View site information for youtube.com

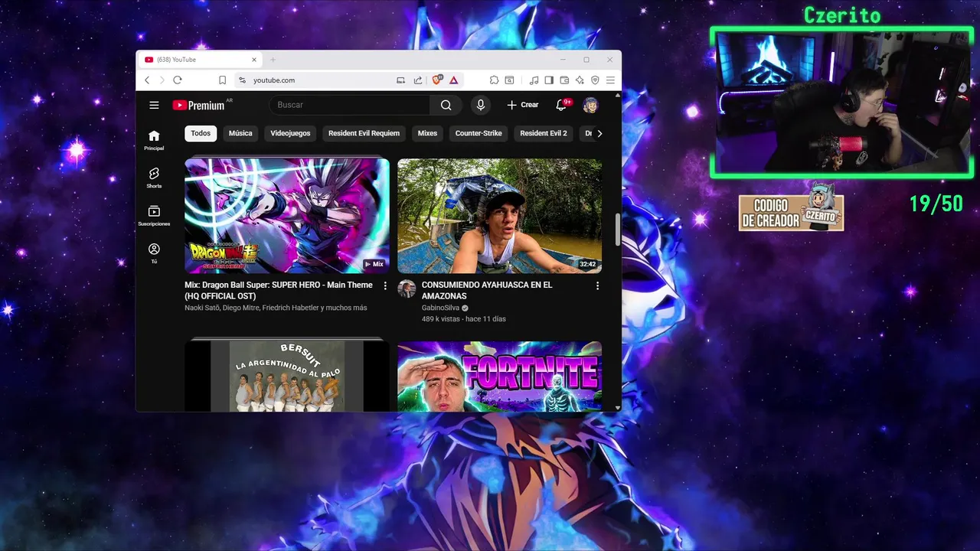242,80
